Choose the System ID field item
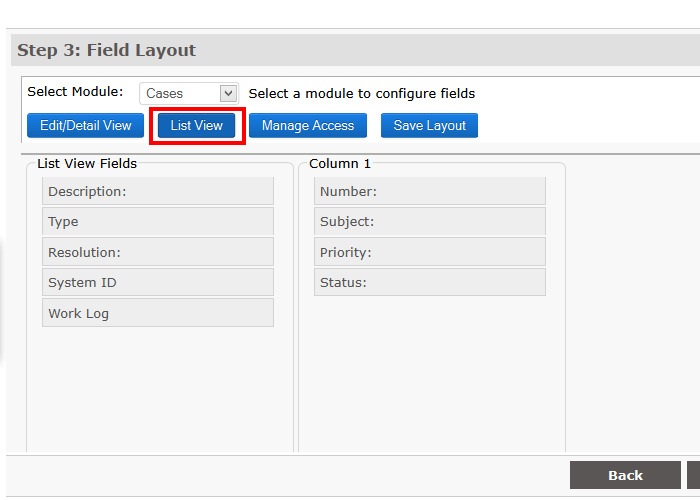 pyautogui.click(x=157, y=282)
